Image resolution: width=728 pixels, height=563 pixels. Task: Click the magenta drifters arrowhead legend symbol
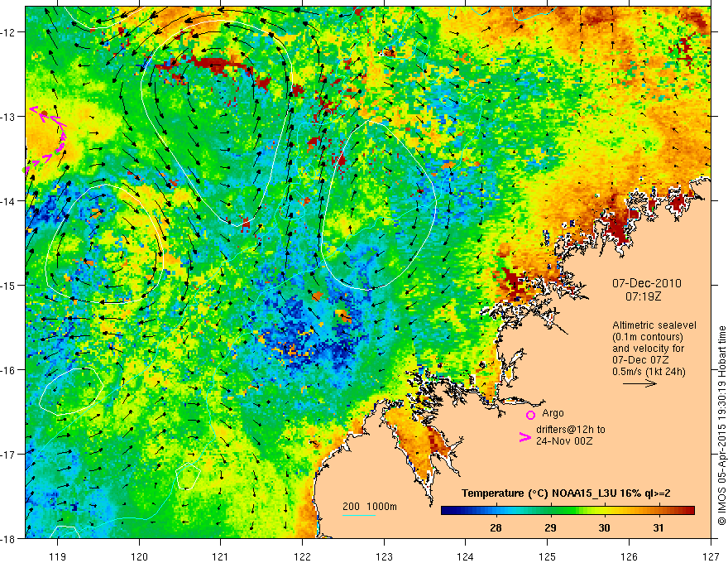click(524, 437)
